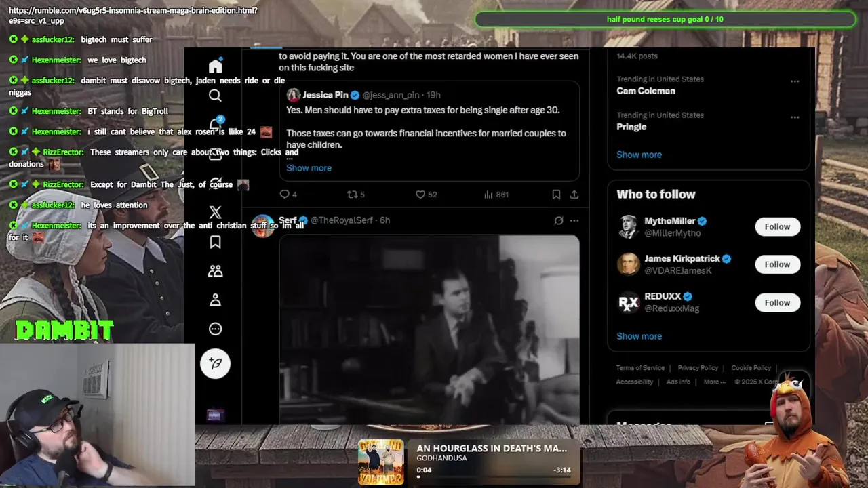
Task: Follow REDUXX
Action: (777, 302)
